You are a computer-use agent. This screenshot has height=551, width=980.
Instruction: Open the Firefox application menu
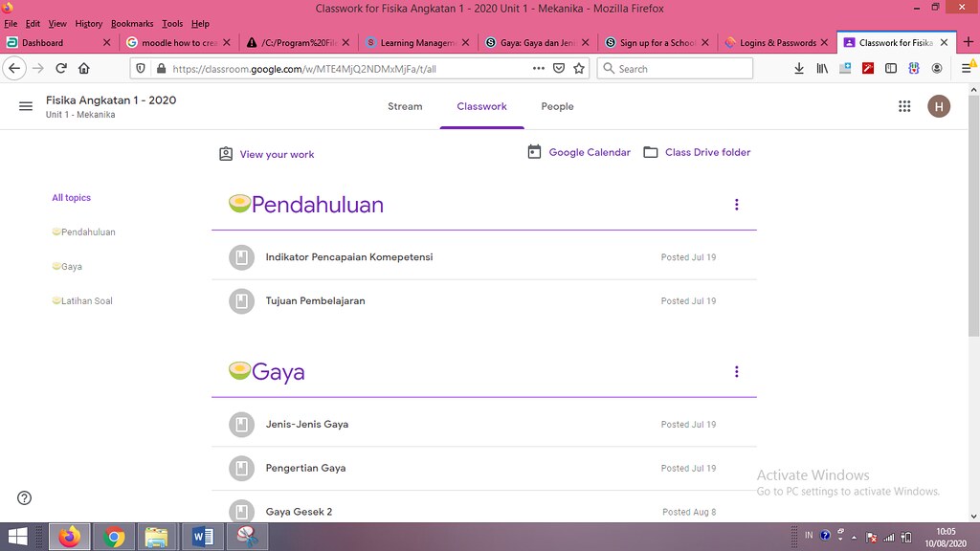click(x=967, y=69)
